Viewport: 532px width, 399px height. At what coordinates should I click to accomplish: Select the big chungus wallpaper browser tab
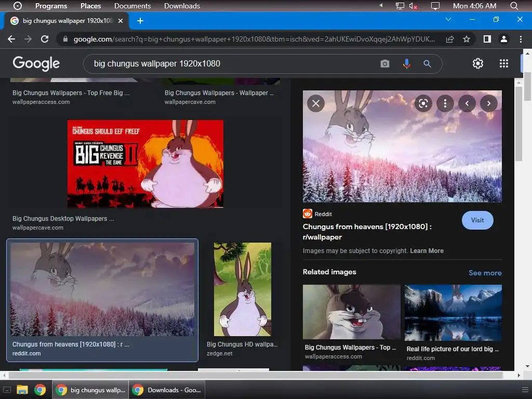point(66,21)
